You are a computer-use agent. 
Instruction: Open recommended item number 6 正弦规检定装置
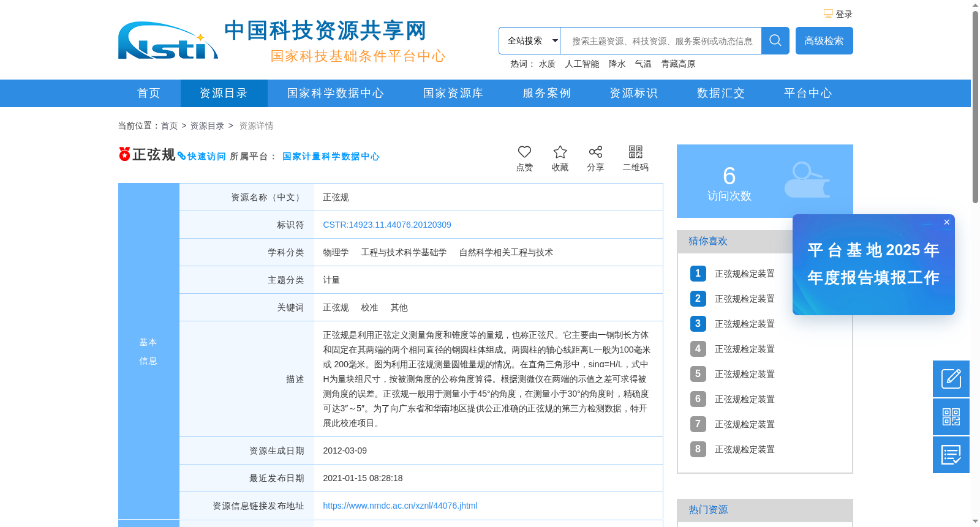(745, 399)
